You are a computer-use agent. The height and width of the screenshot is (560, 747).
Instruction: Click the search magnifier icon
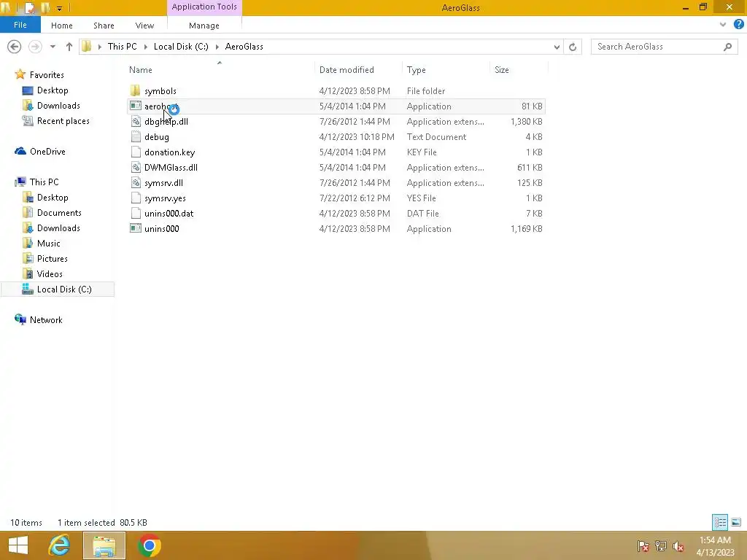tap(727, 47)
